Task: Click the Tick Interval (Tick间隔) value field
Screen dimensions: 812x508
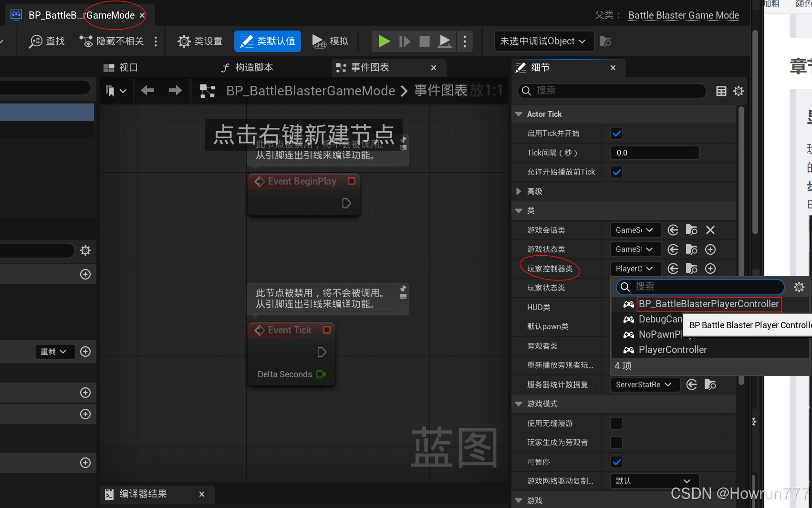Action: pos(655,153)
